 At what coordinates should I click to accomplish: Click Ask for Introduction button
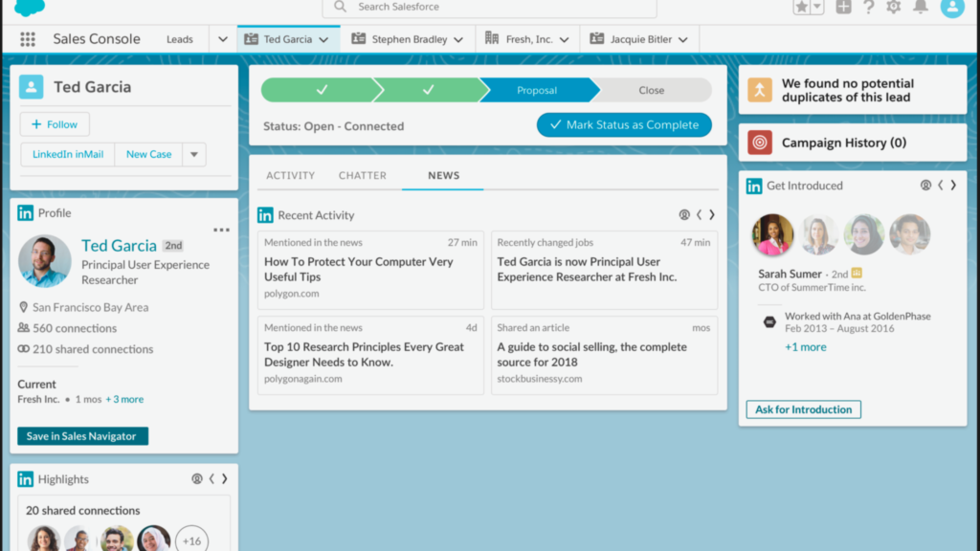(x=804, y=409)
